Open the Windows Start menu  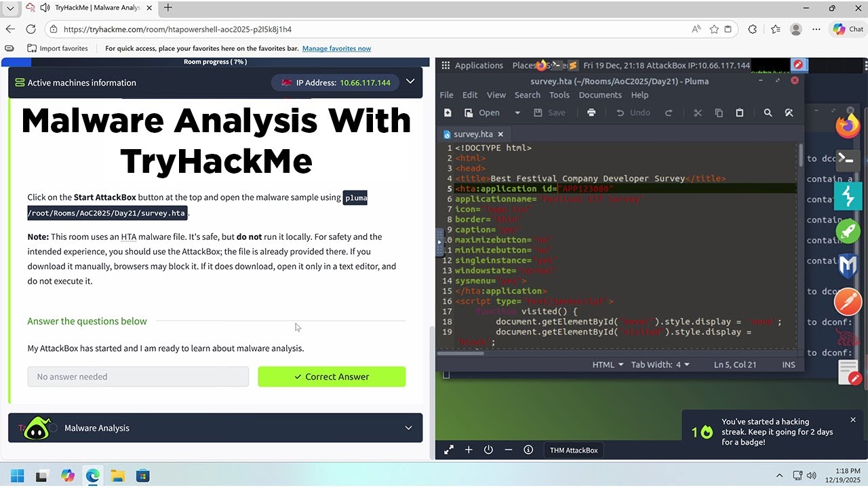point(17,476)
